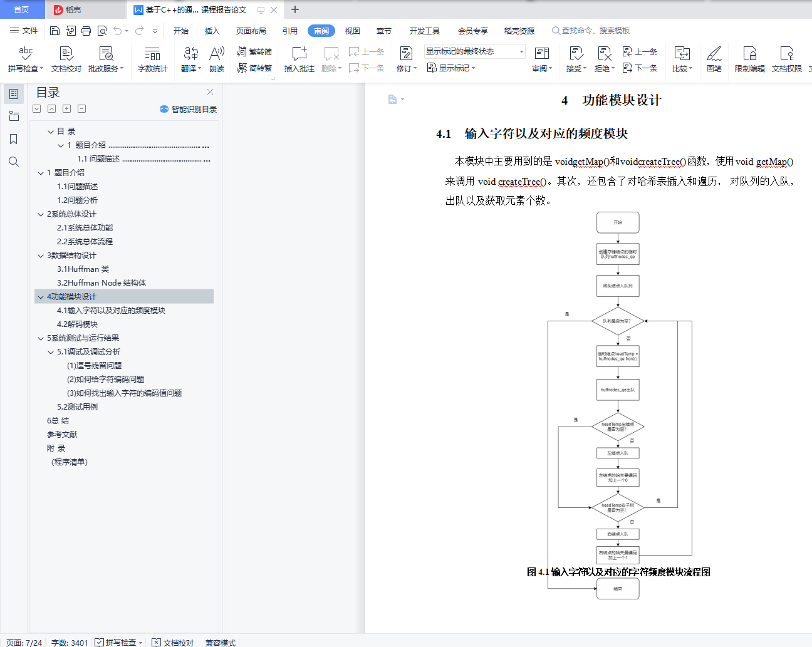Open the 显示标记的最终状态 dropdown
Image resolution: width=812 pixels, height=647 pixels.
click(x=475, y=51)
